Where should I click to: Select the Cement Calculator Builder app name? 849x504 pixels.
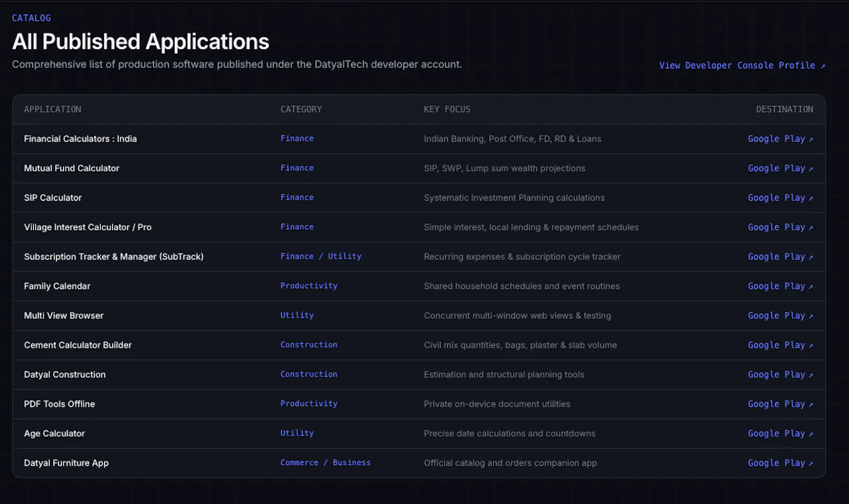click(77, 345)
